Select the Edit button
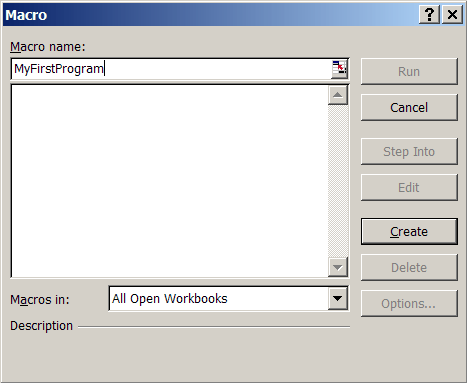467x383 pixels. click(409, 187)
